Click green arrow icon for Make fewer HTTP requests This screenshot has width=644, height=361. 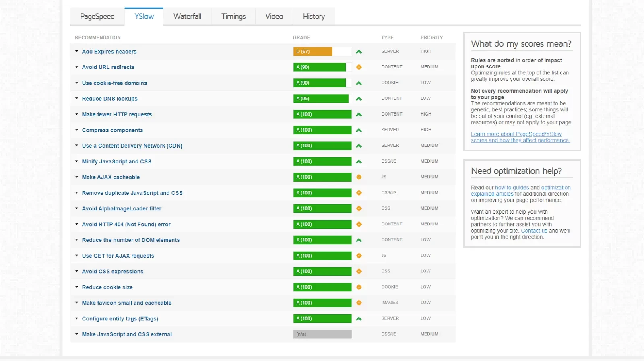[x=359, y=115]
